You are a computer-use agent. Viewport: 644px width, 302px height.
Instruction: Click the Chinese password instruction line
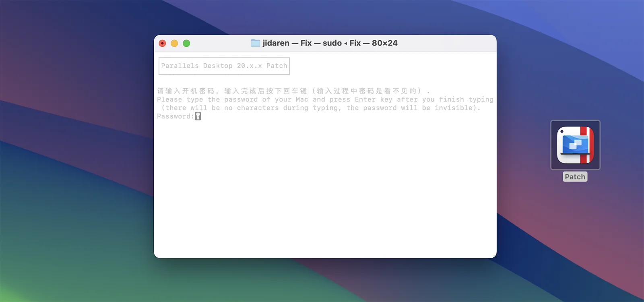coord(293,91)
